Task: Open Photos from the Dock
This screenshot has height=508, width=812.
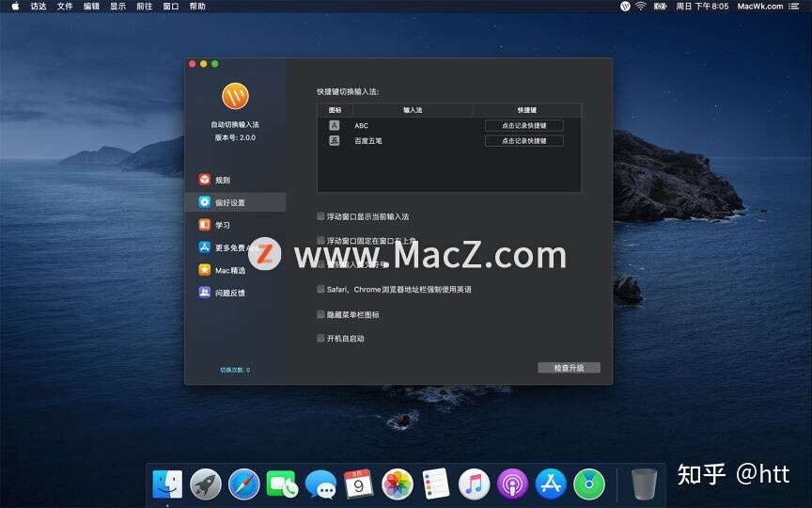Action: (398, 484)
